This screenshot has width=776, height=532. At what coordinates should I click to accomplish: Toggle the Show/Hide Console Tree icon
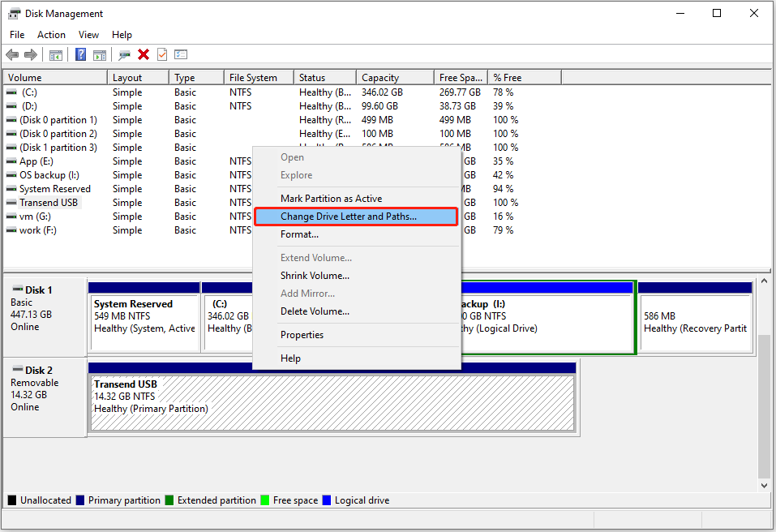(54, 54)
